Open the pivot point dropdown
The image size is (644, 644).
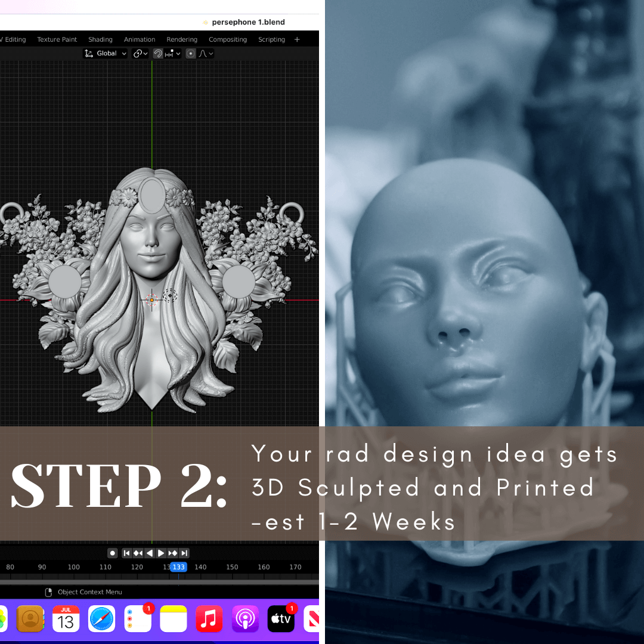(x=140, y=54)
